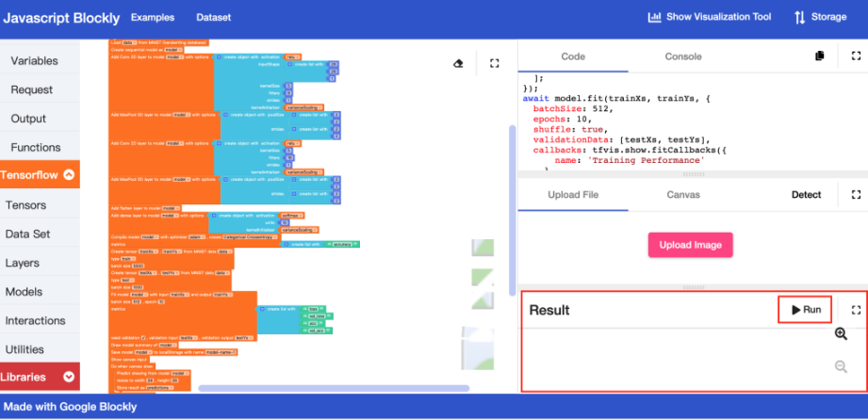Switch to the Canvas tab
This screenshot has width=868, height=420.
tap(683, 195)
